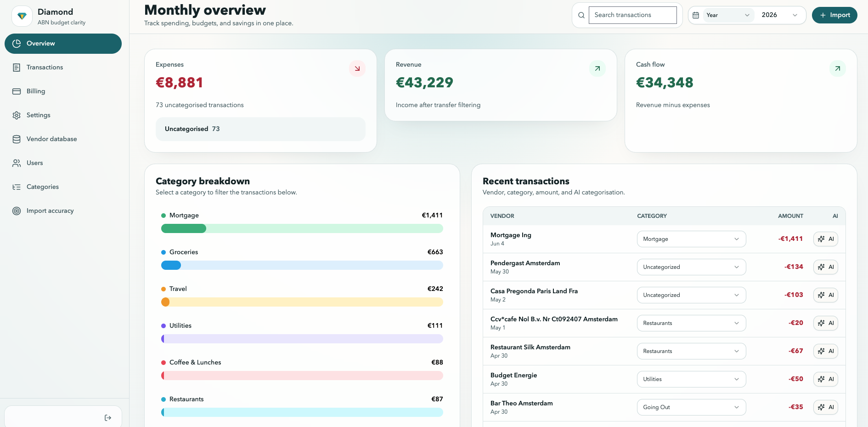Click the Cash flow arrow icon

[x=838, y=68]
